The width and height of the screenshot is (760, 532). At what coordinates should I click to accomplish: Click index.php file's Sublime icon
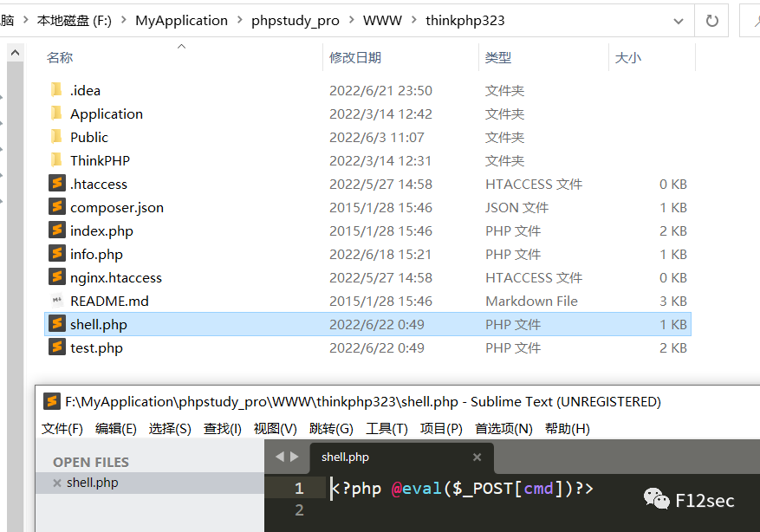[56, 230]
